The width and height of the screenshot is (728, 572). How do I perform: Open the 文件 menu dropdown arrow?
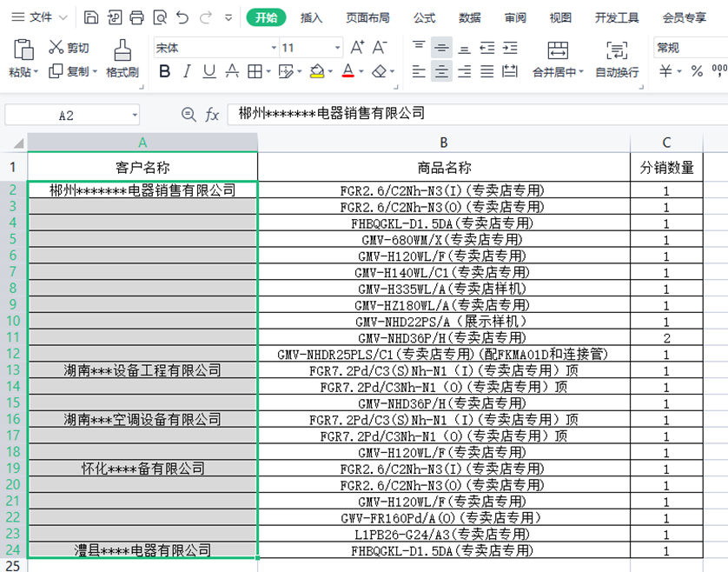[x=63, y=17]
